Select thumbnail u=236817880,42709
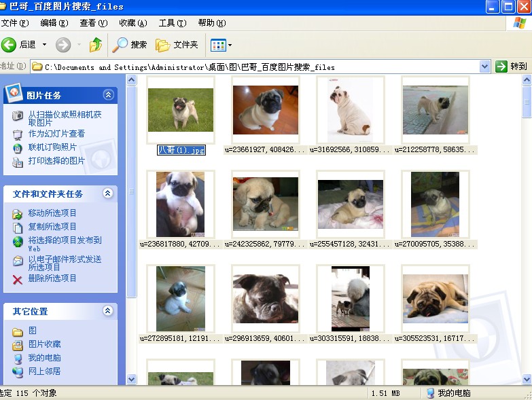Viewport: 532px width, 400px height. coord(181,204)
